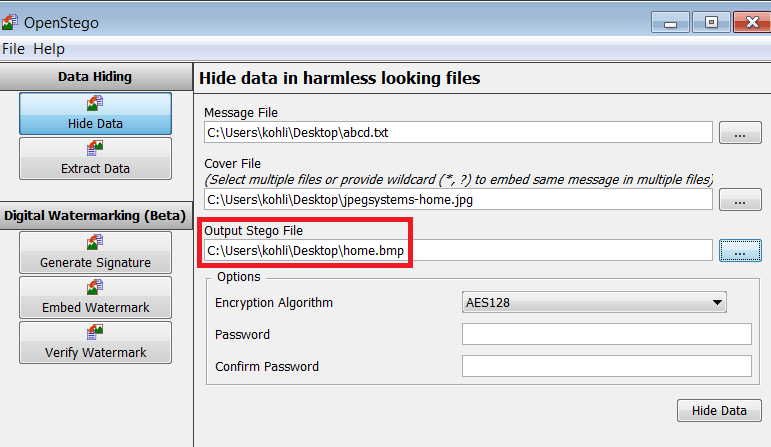Click the 'Cover File' label
The width and height of the screenshot is (771, 447).
coord(233,163)
